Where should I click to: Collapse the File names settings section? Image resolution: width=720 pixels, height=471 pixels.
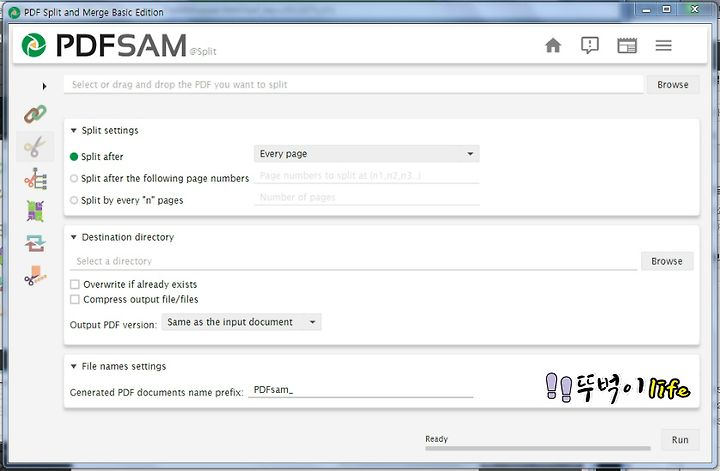(73, 366)
